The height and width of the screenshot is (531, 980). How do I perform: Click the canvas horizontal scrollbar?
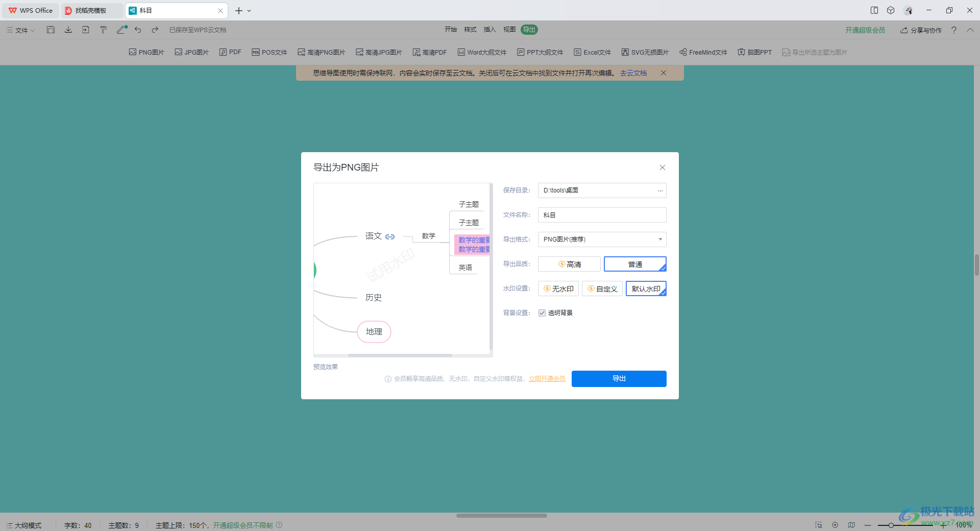502,516
